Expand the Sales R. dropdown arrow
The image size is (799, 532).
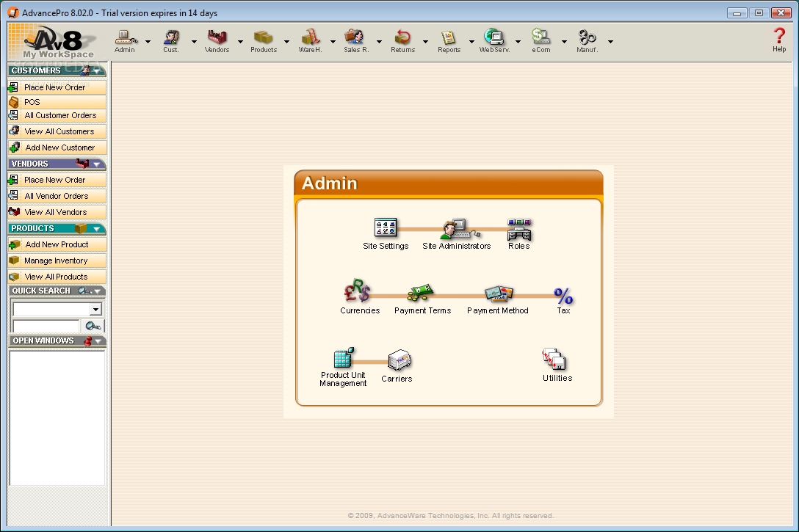click(379, 42)
